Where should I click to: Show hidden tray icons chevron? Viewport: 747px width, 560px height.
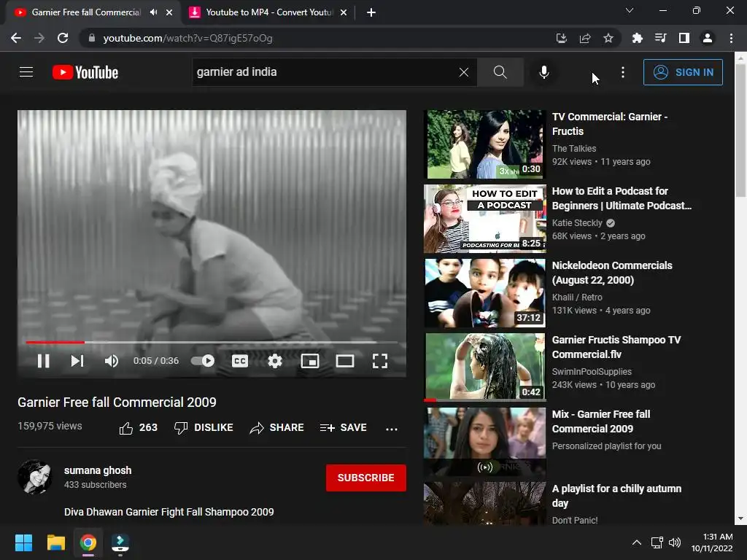click(636, 542)
